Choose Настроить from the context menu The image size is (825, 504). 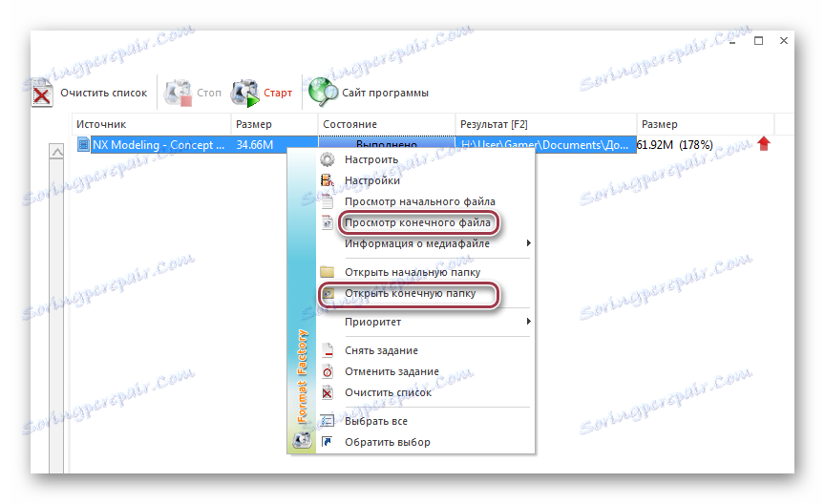pos(371,159)
